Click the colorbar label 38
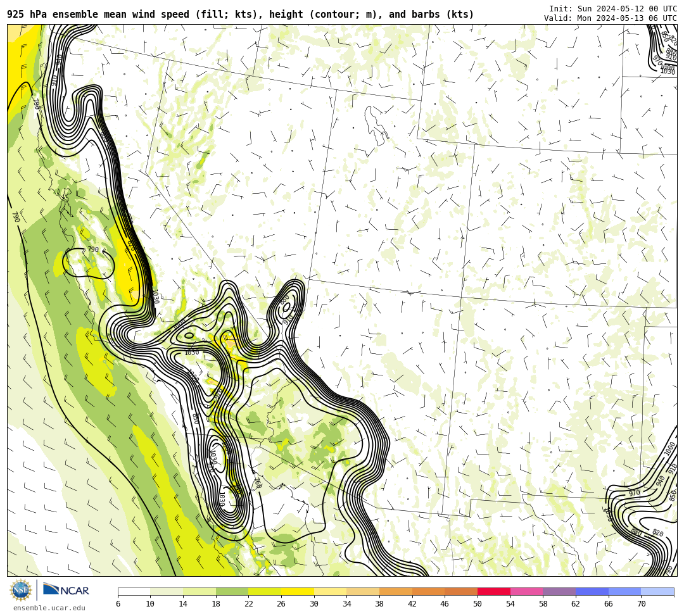 pyautogui.click(x=379, y=604)
